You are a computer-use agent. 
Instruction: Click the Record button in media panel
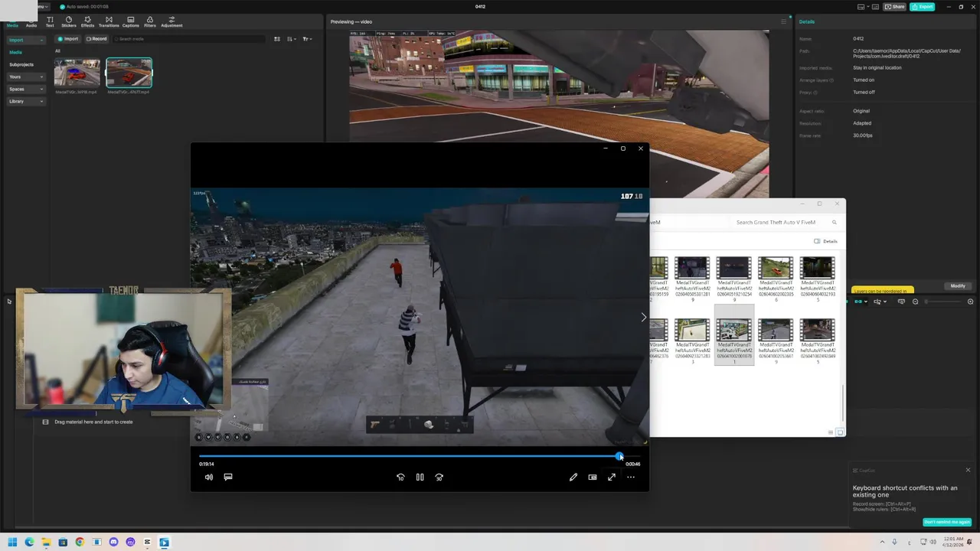pos(96,39)
